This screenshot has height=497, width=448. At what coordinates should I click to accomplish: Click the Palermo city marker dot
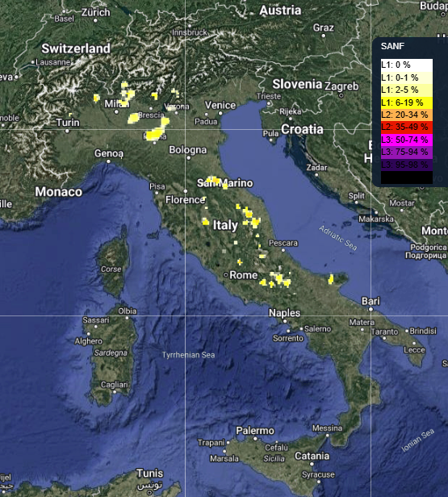coord(255,439)
